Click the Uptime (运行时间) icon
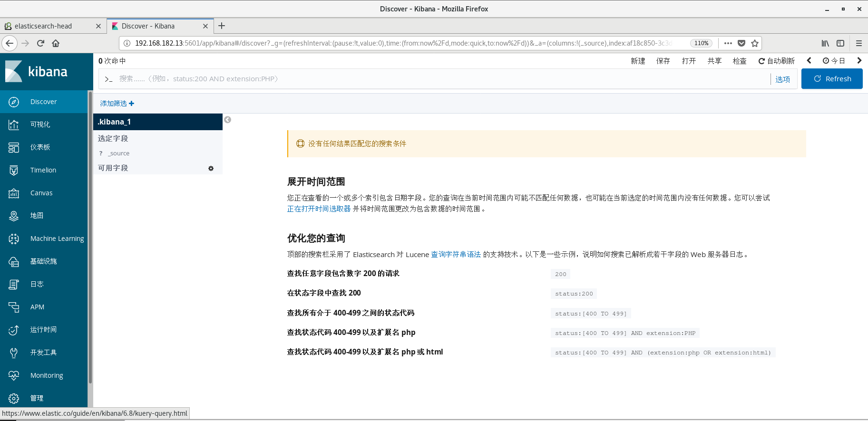The image size is (868, 421). tap(14, 330)
